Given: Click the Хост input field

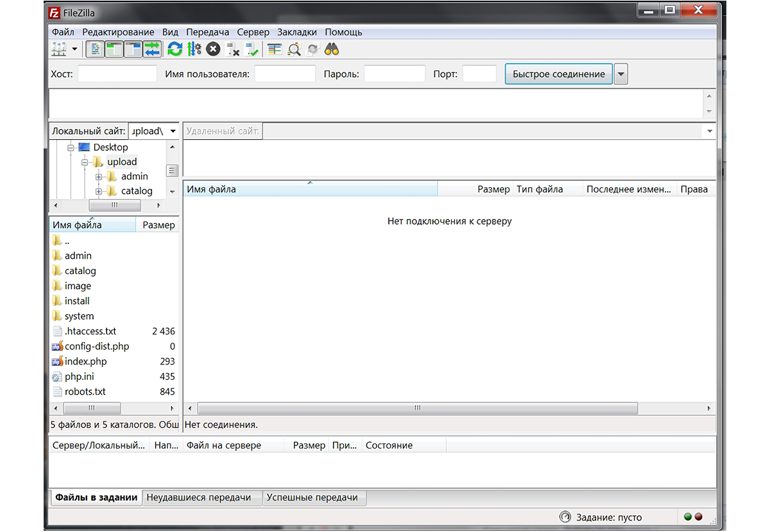Looking at the screenshot, I should coord(117,74).
